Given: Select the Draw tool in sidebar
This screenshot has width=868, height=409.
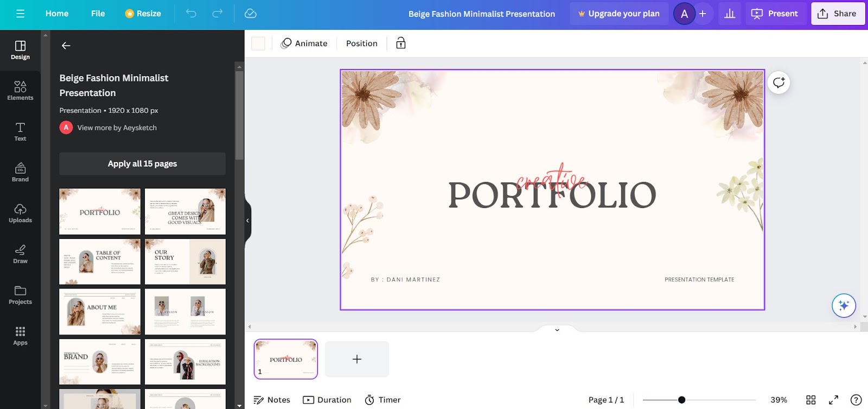Looking at the screenshot, I should click(20, 254).
